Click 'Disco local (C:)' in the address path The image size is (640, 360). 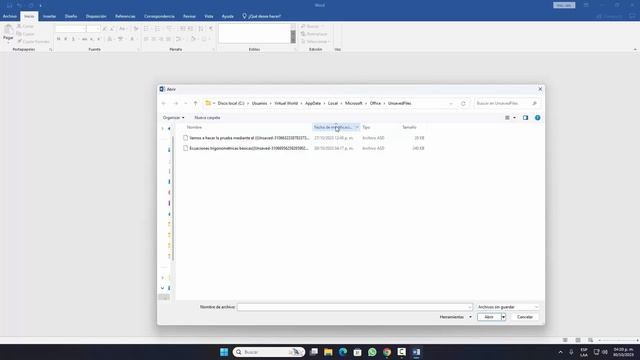[x=231, y=104]
